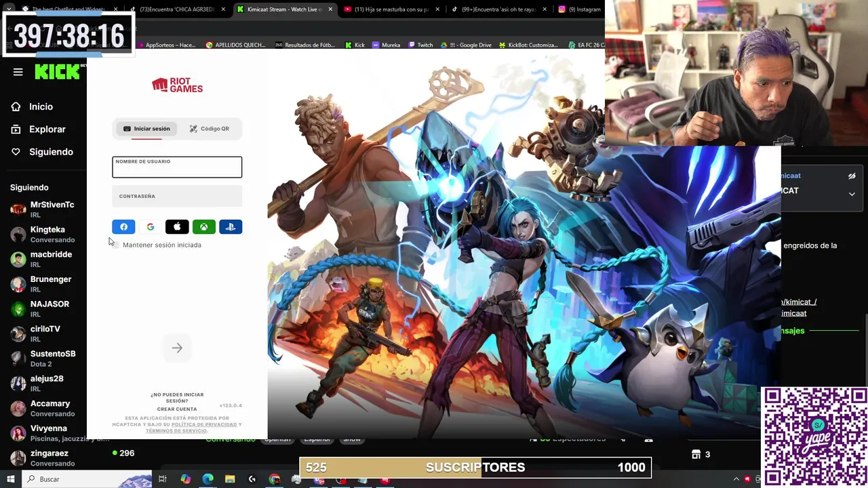868x488 pixels.
Task: Open Términos de servicio link
Action: (176, 431)
